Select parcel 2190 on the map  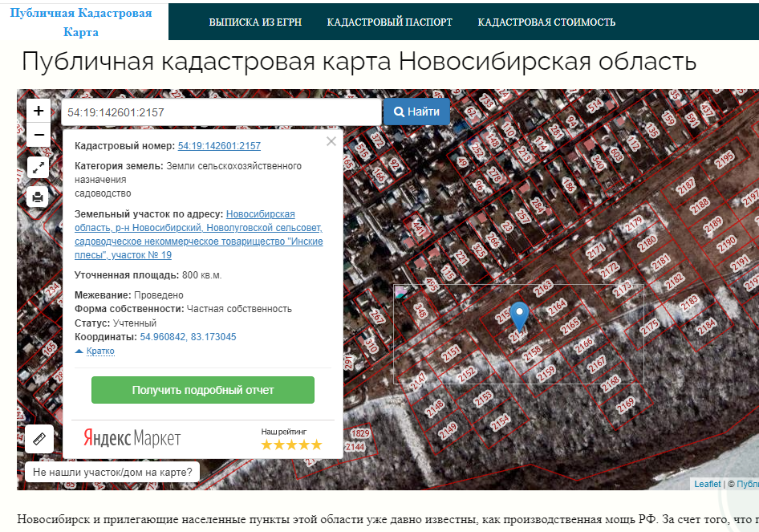pyautogui.click(x=727, y=245)
